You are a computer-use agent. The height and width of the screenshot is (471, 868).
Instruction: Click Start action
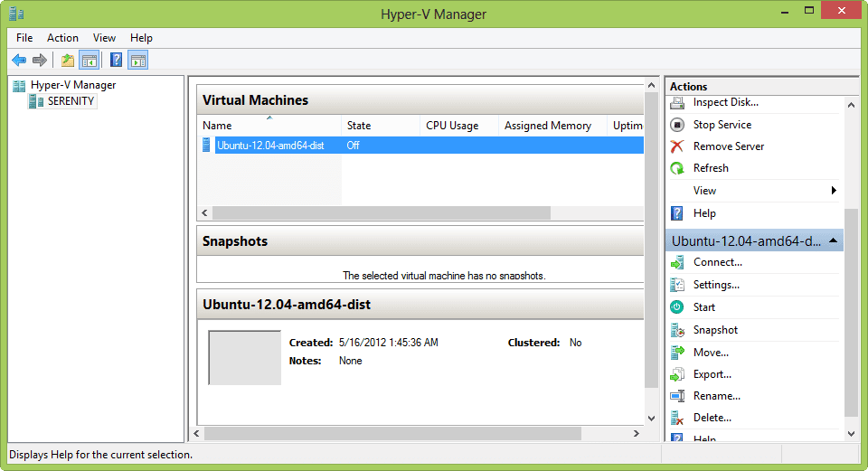704,307
